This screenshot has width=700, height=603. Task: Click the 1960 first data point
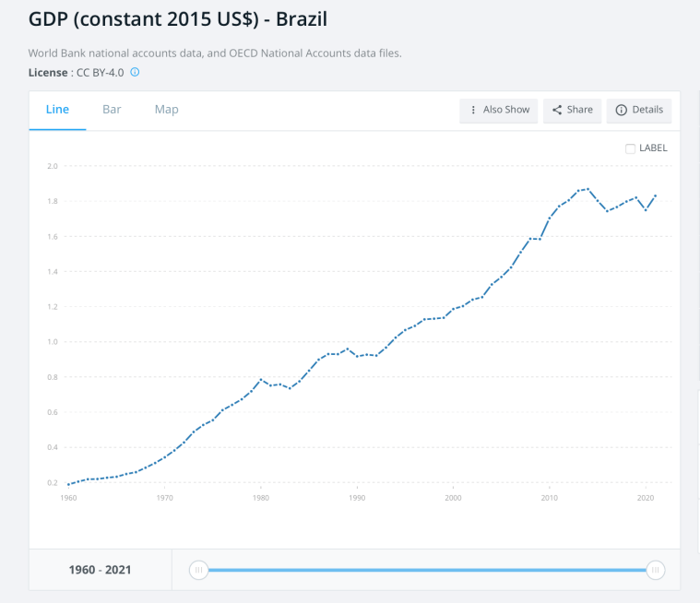coord(68,484)
